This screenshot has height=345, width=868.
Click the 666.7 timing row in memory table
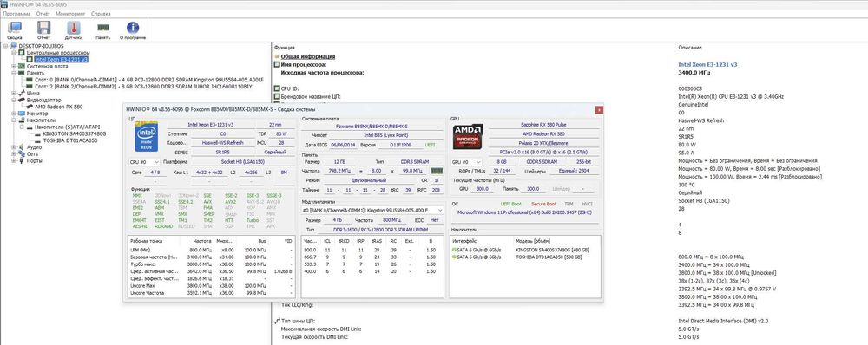tap(372, 257)
